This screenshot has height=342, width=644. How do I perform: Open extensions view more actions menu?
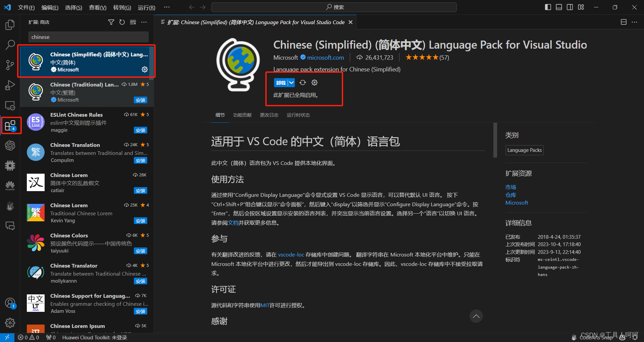pos(144,22)
